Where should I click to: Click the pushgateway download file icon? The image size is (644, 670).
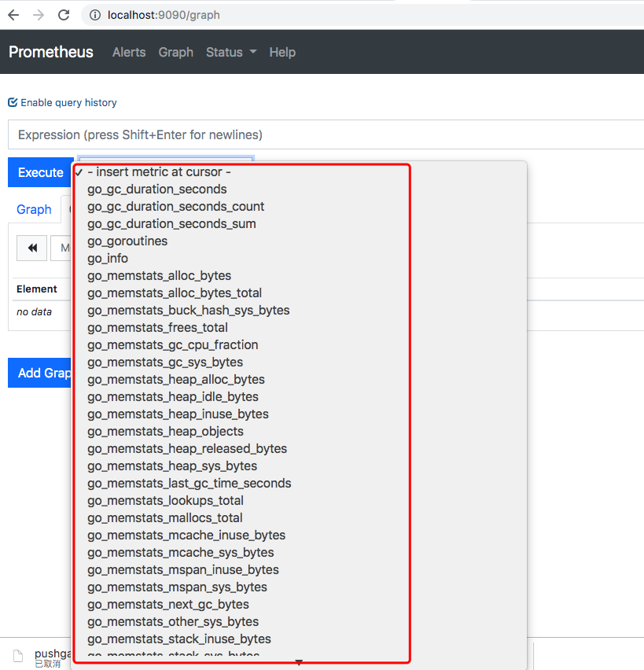point(18,656)
